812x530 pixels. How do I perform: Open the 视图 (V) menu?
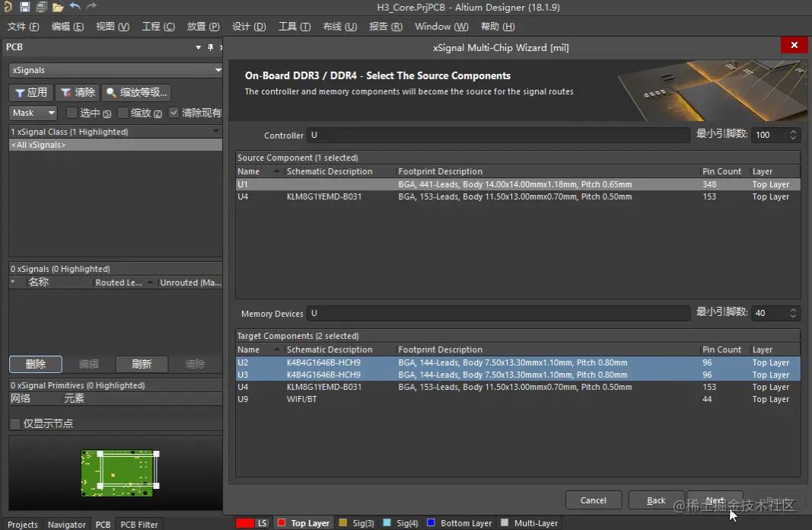pos(113,27)
